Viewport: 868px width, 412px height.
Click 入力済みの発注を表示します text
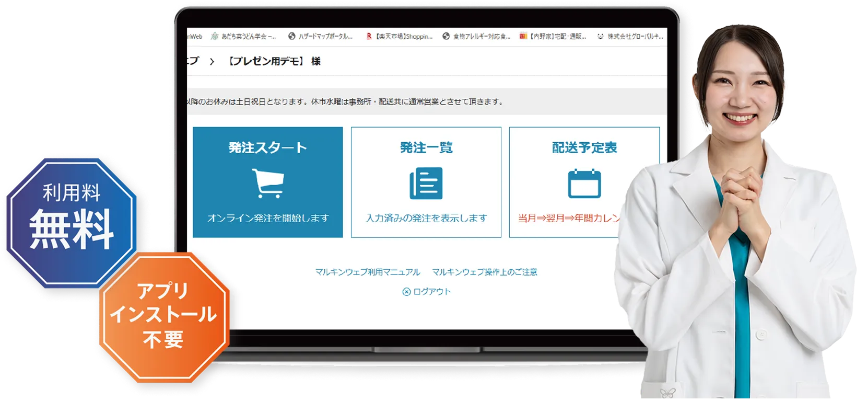pyautogui.click(x=426, y=218)
